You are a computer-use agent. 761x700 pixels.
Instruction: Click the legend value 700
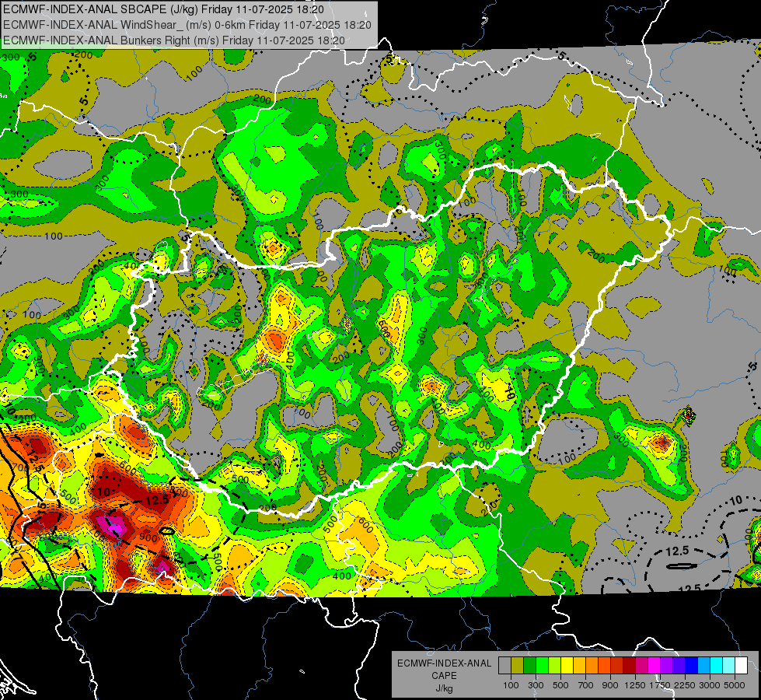tap(586, 685)
